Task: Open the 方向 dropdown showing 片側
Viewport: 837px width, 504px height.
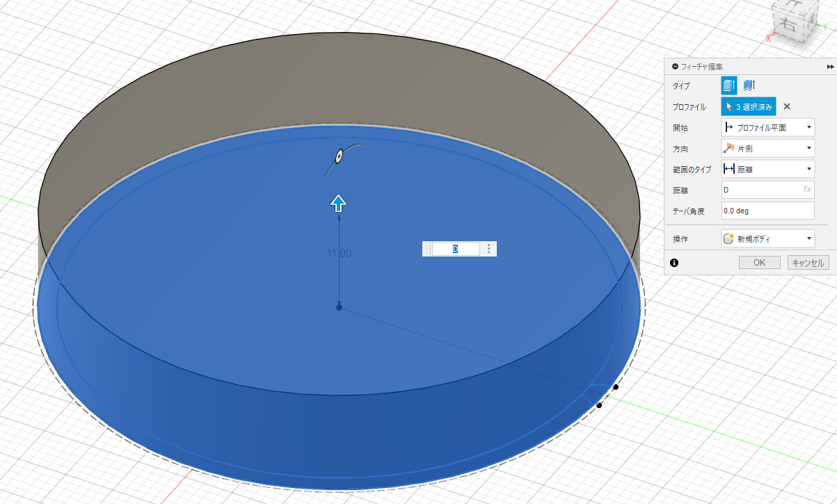Action: click(x=767, y=148)
